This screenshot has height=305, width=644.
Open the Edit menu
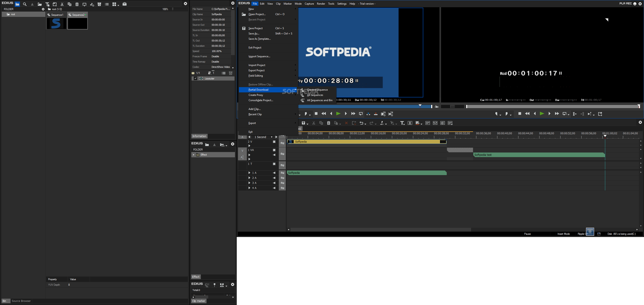coord(262,4)
